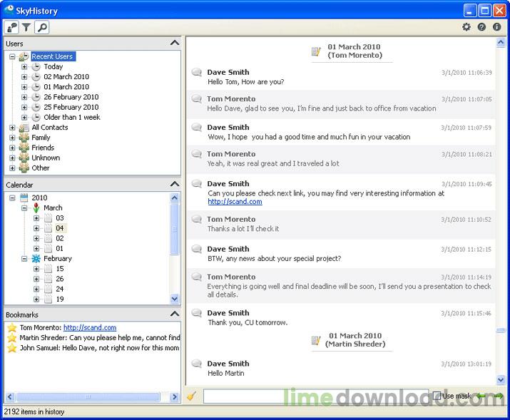Image resolution: width=510 pixels, height=420 pixels.
Task: Click the All Contacts group icon
Action: pyautogui.click(x=24, y=128)
